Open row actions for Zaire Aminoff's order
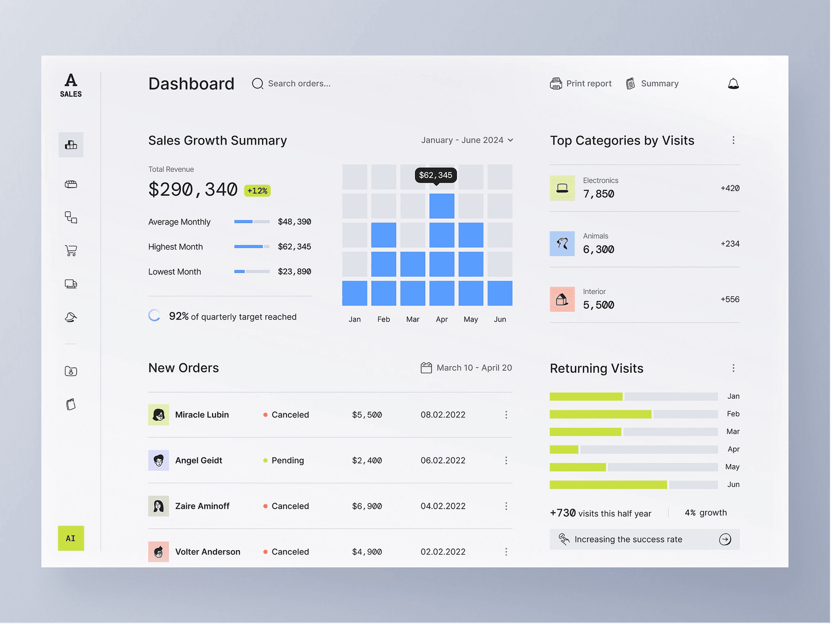This screenshot has width=840, height=633. (x=506, y=506)
